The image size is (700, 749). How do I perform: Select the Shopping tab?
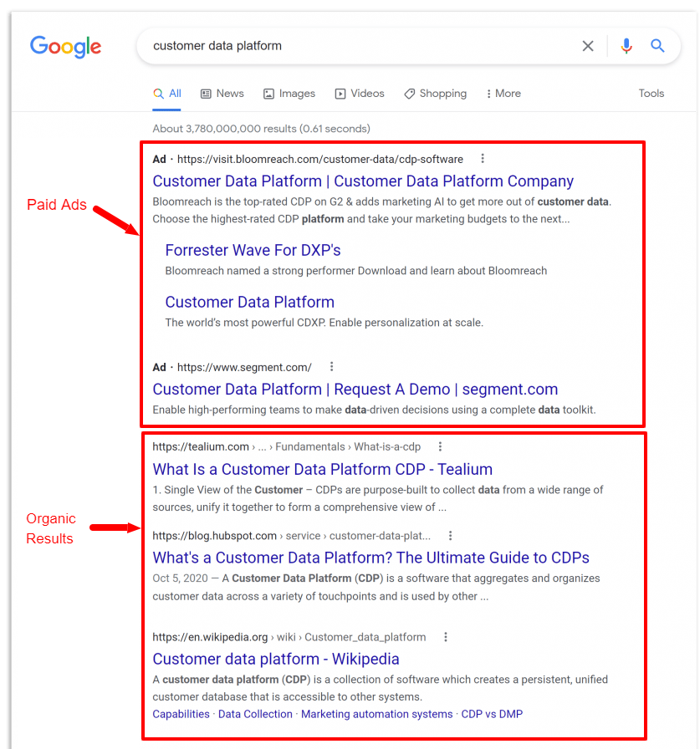point(435,94)
